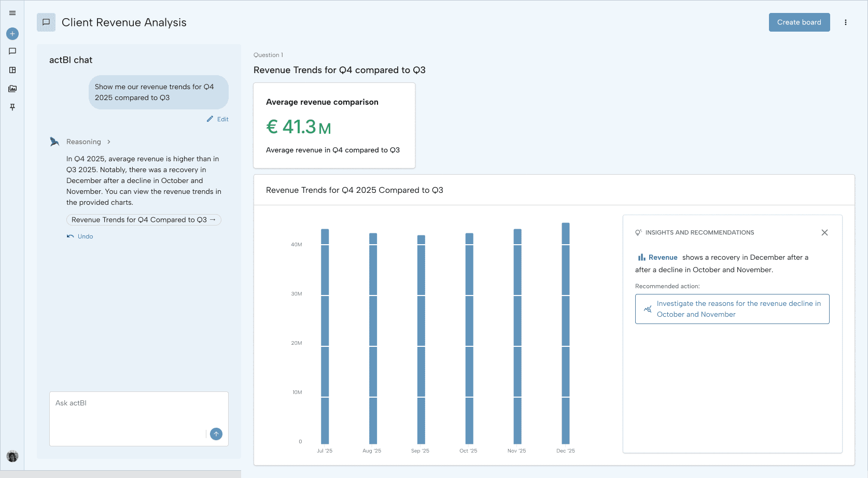
Task: Click the actBI bird logo icon
Action: 54,142
